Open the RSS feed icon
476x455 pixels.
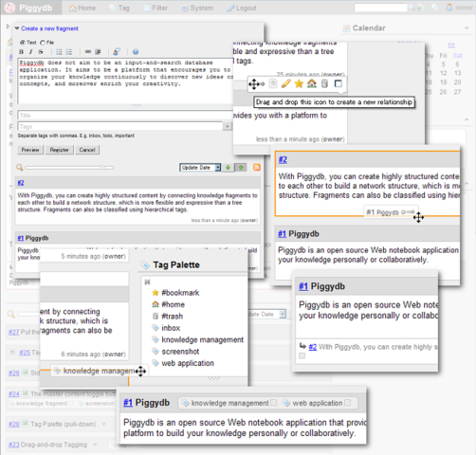[257, 168]
